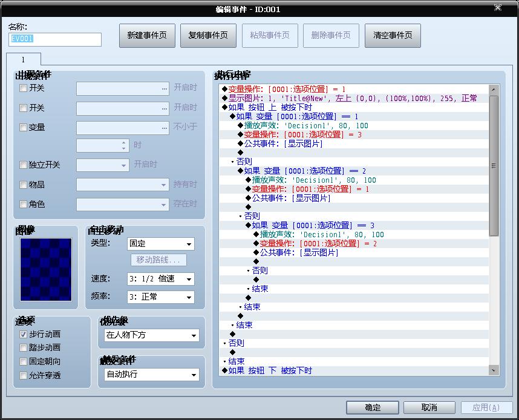Toggle the second 开关 condition checkbox
This screenshot has width=519, height=420.
coord(23,108)
